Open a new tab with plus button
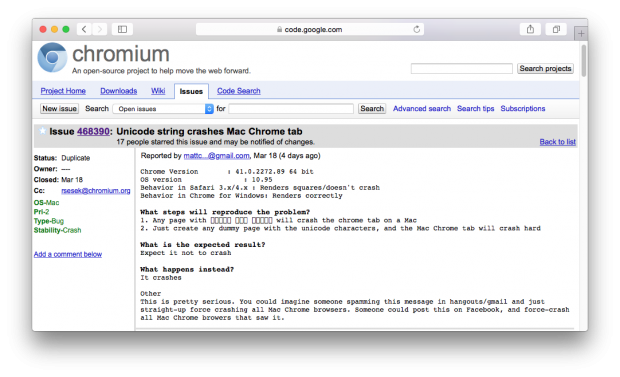Screen dimensions: 620x377 coord(581,34)
